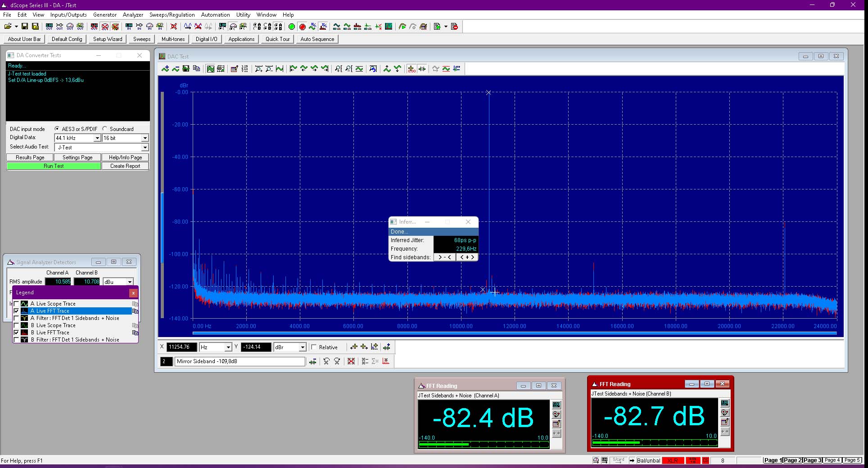This screenshot has height=468, width=868.
Task: Open the Inputs/Outputs menu
Action: tap(68, 15)
